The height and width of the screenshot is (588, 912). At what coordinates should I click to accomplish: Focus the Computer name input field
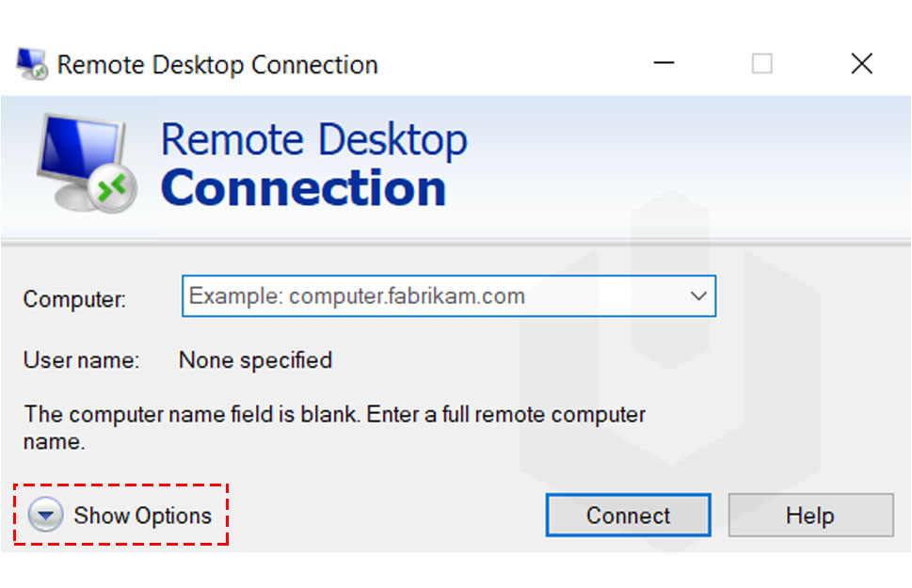[x=448, y=296]
